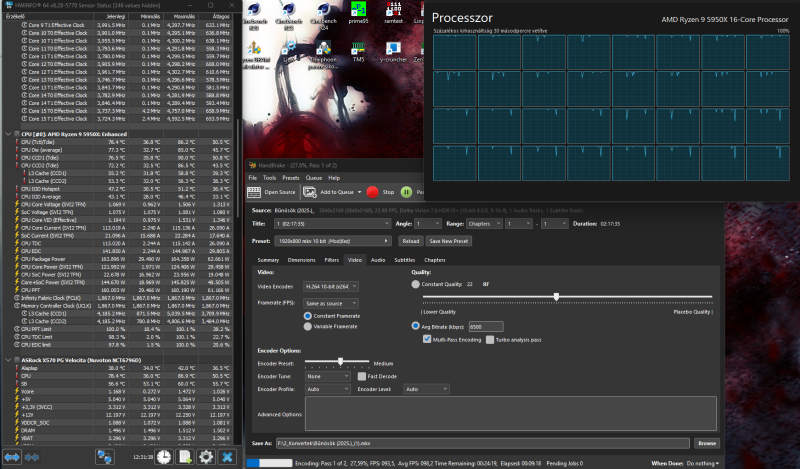The width and height of the screenshot is (800, 469).
Task: Enable Turbo analysis pass checkbox
Action: 490,340
